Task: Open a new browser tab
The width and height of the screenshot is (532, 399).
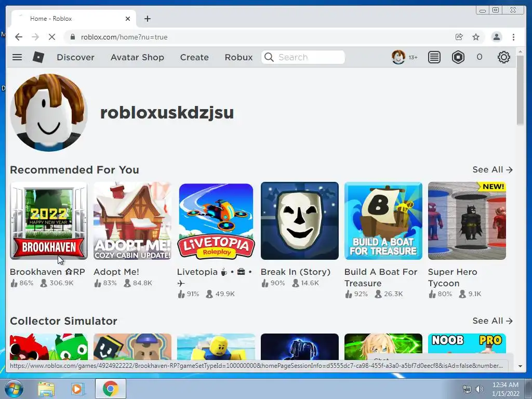Action: point(147,19)
